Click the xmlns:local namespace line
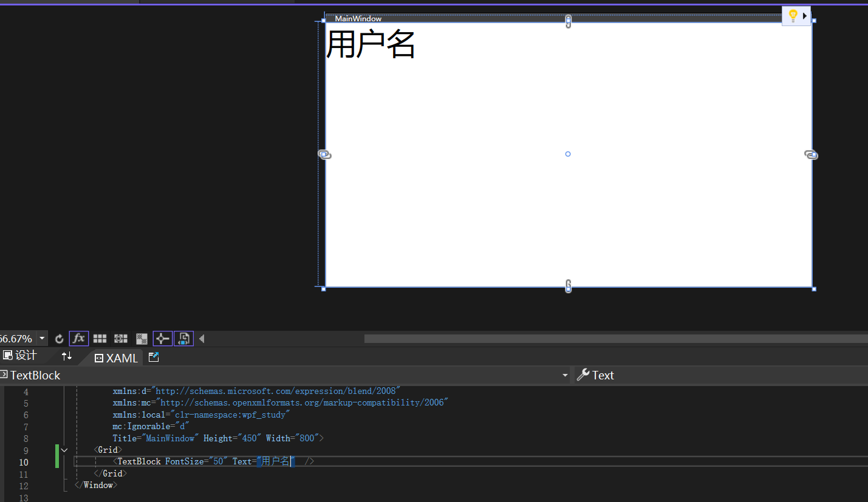 (x=201, y=415)
